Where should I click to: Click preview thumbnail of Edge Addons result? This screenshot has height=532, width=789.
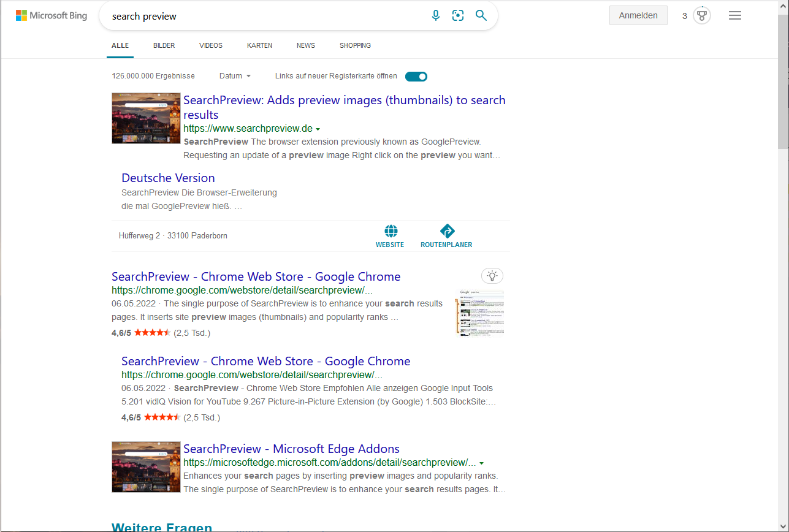tap(147, 467)
